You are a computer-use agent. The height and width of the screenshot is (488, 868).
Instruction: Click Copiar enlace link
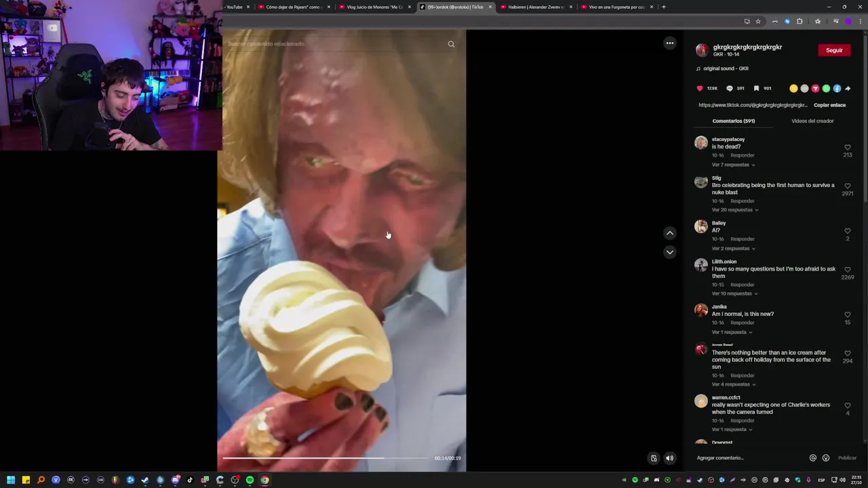(829, 105)
